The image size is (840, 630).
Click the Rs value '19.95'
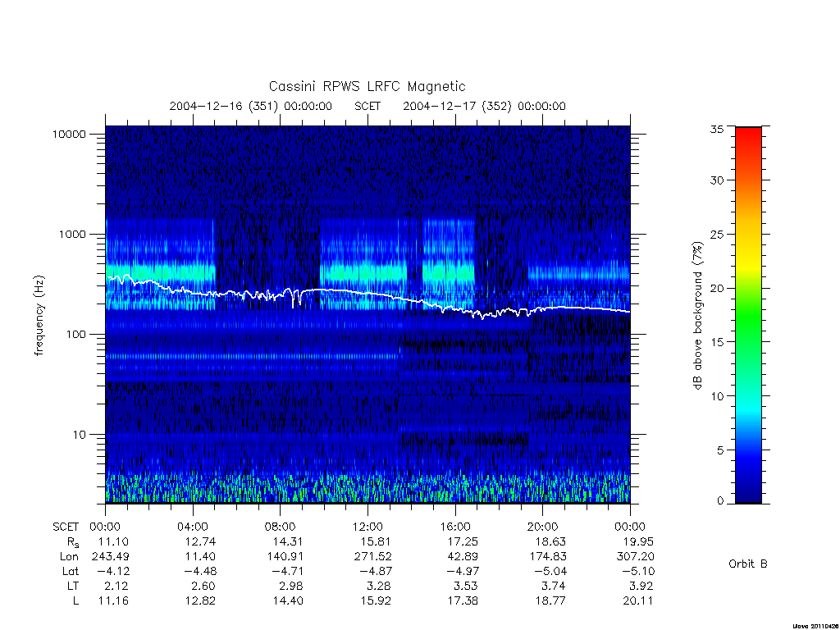coord(638,542)
